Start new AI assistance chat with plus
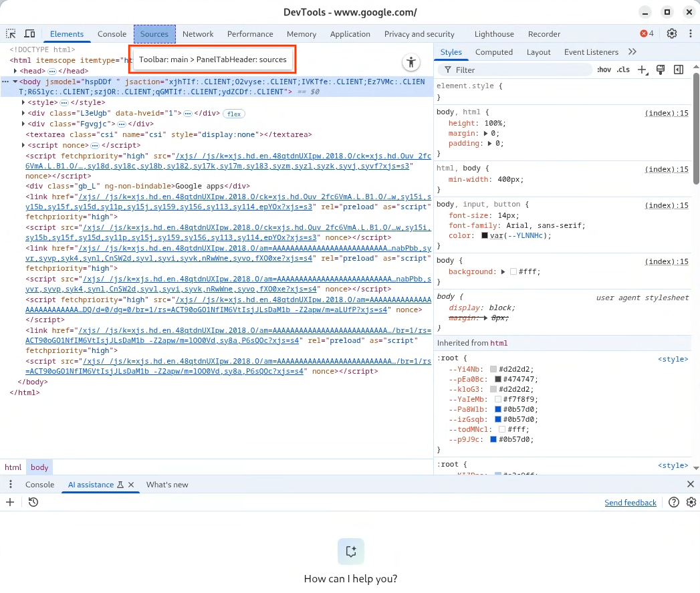 (10, 502)
